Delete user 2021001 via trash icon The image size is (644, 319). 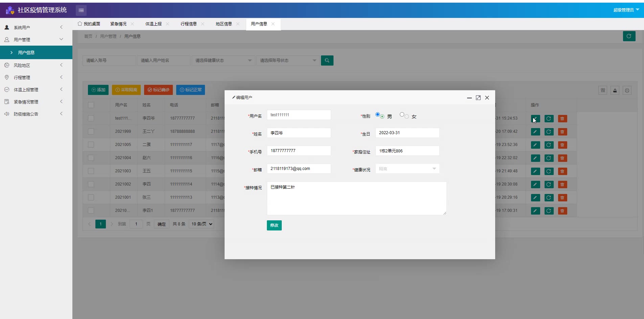(562, 198)
